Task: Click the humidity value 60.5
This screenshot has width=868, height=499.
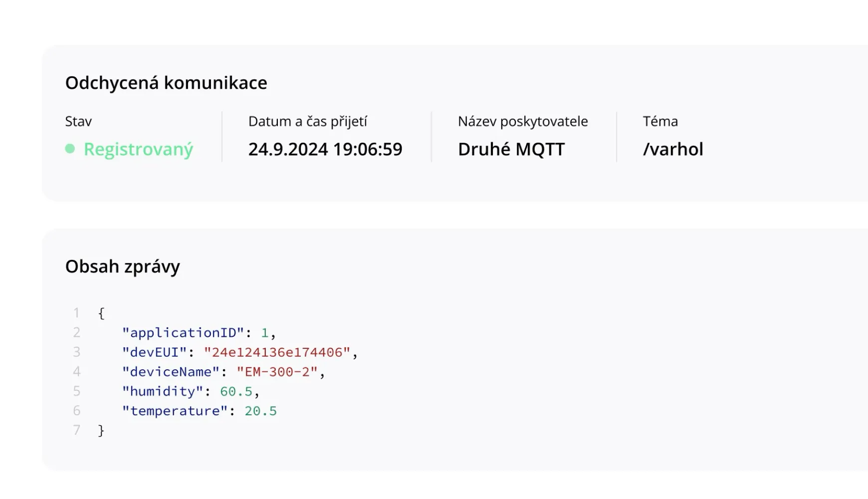Action: (236, 391)
